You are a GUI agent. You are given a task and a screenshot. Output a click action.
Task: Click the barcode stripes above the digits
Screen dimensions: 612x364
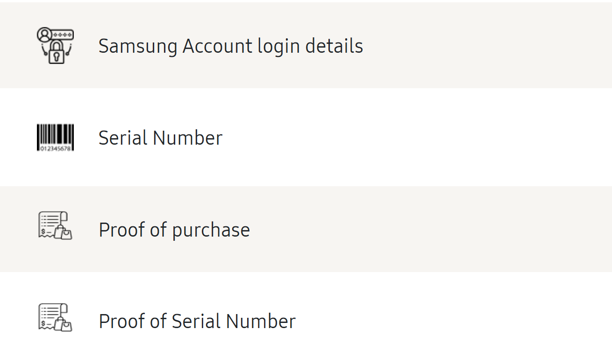[x=55, y=134]
